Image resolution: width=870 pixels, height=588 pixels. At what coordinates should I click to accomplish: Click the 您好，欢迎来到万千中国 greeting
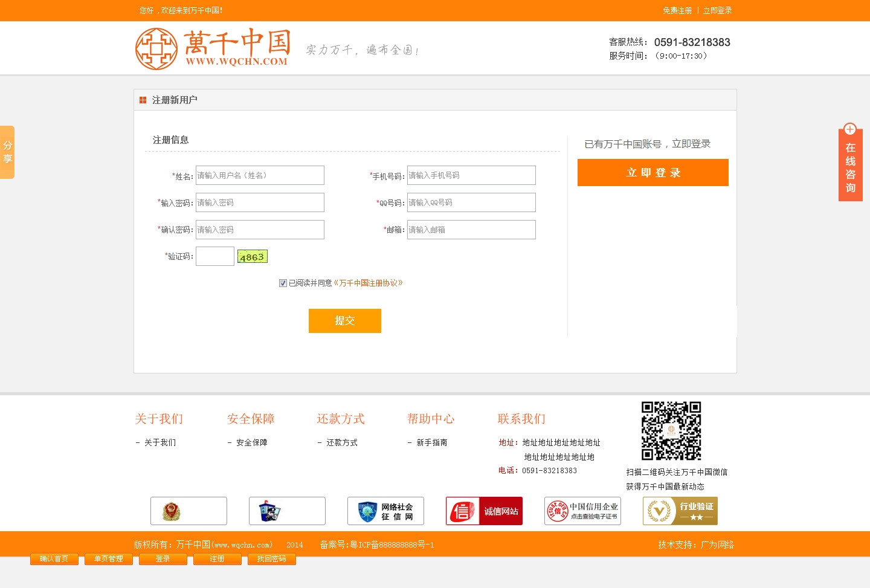tap(181, 10)
